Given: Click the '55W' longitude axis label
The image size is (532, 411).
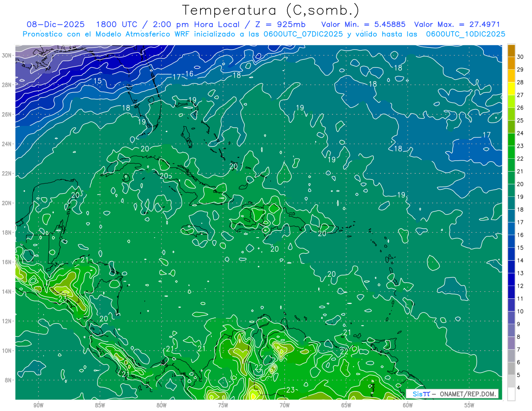Looking at the screenshot, I should 469,405.
